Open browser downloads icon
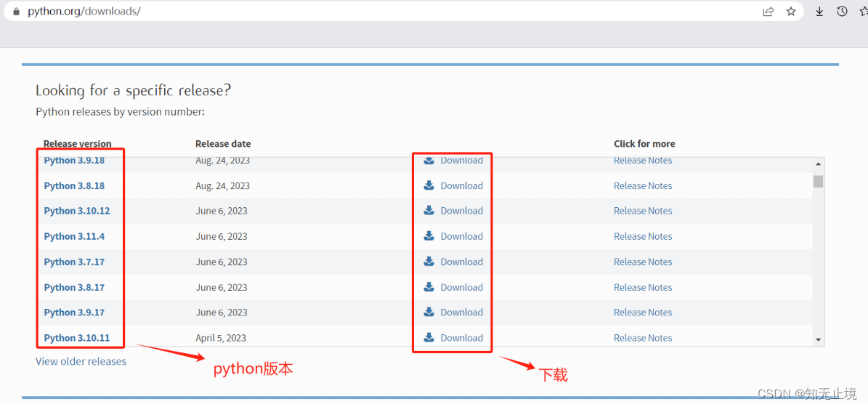 [820, 11]
